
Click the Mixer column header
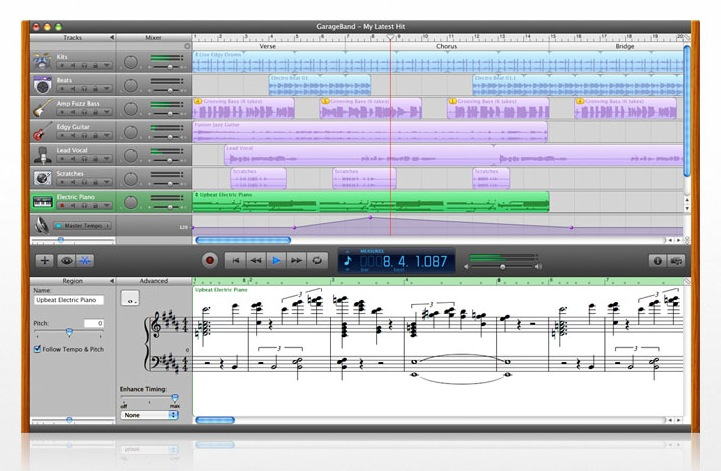[x=153, y=37]
